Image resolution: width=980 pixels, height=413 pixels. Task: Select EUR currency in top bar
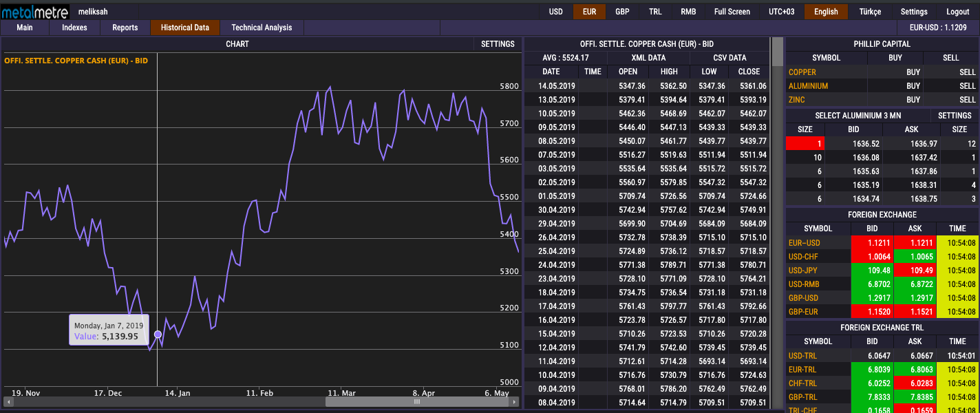coord(589,12)
